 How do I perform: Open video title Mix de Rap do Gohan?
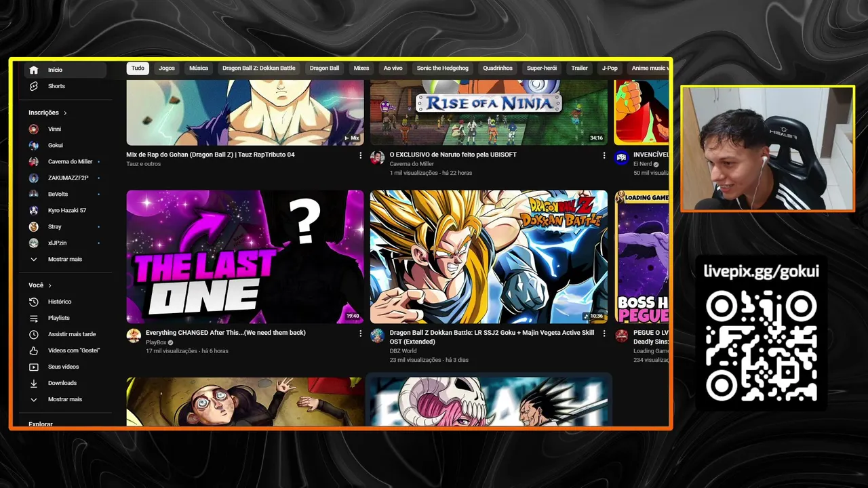tap(210, 155)
